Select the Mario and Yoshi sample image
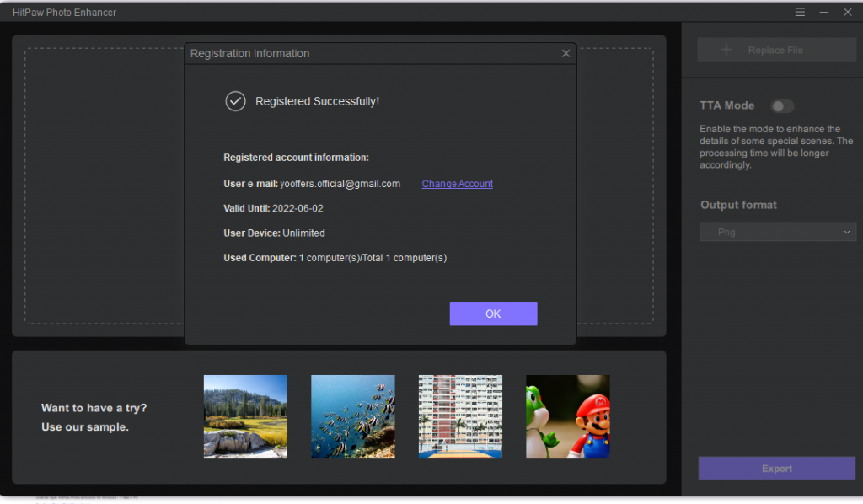863x504 pixels. tap(567, 416)
